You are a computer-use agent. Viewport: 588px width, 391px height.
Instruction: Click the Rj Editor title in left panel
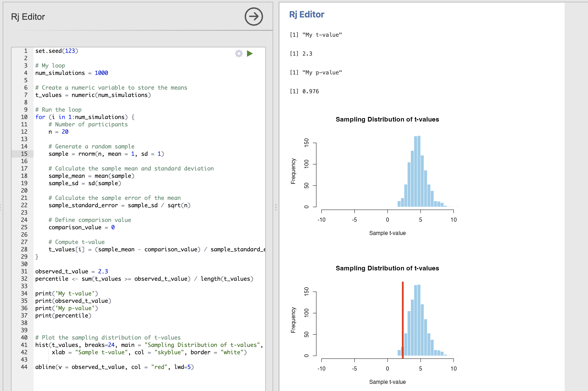click(28, 17)
